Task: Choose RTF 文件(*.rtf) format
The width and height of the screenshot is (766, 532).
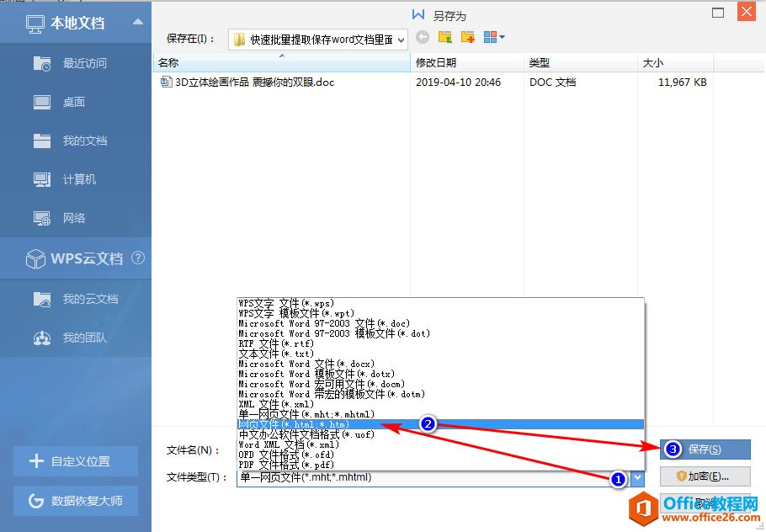Action: pos(440,343)
